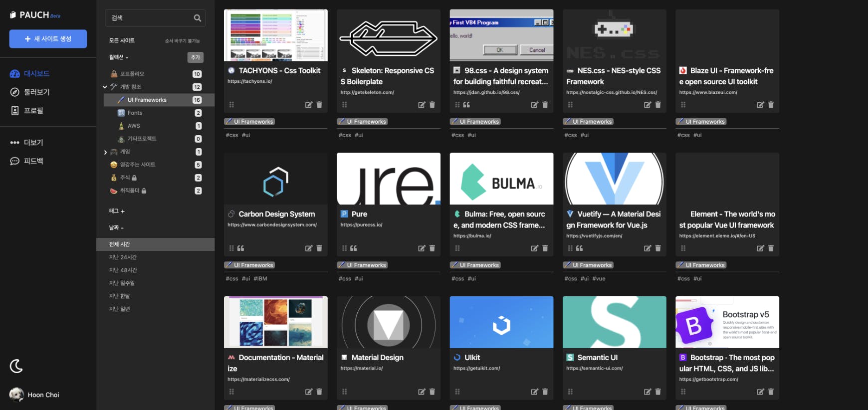Edit the Blaze UI card

pyautogui.click(x=760, y=105)
